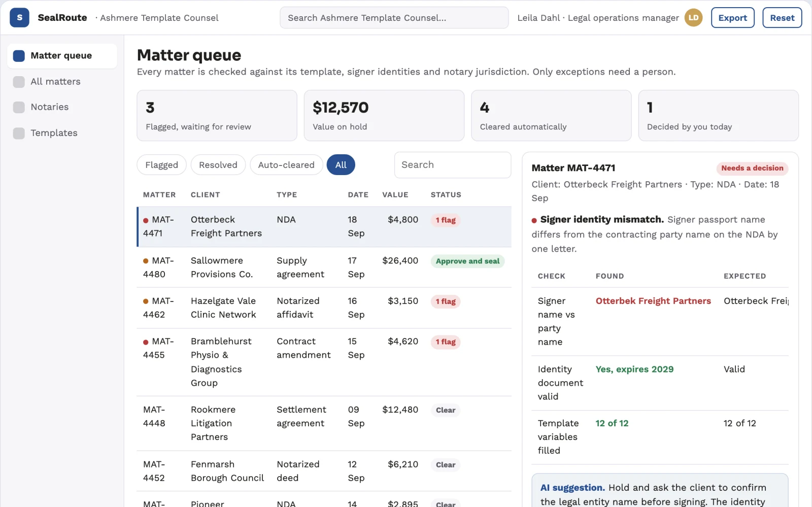Viewport: 812px width, 507px height.
Task: Click the 1 flag badge for MAT-4455
Action: pos(446,342)
